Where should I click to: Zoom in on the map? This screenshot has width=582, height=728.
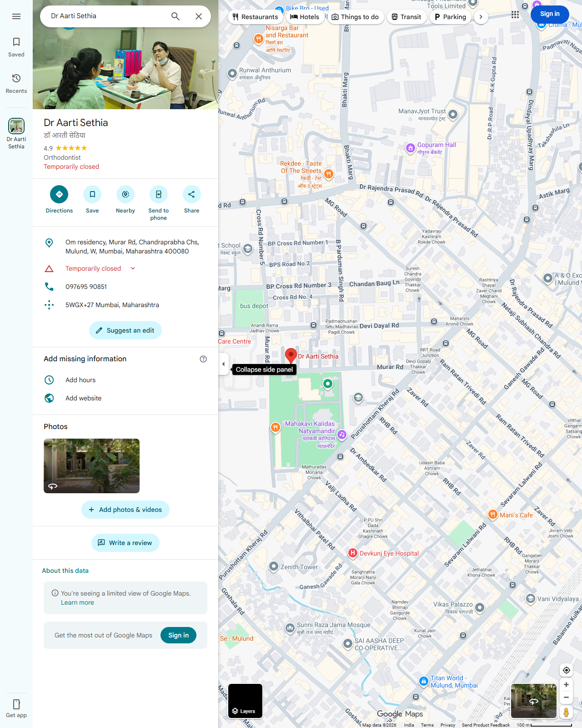[566, 684]
